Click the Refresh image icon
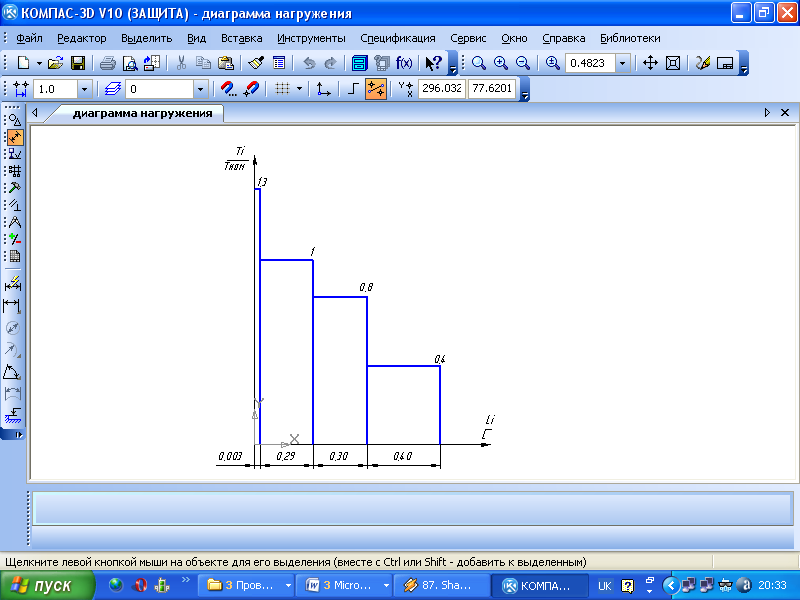Image resolution: width=800 pixels, height=600 pixels. (x=703, y=63)
